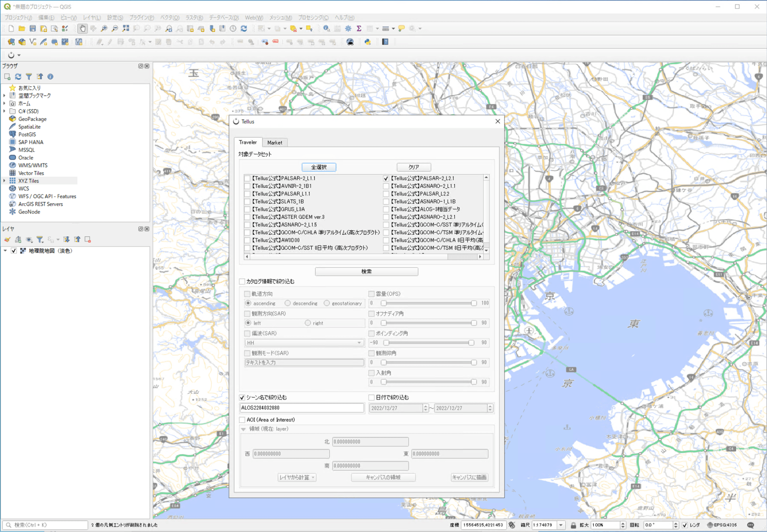Click the GeoPackage icon in Browser tree
767x532 pixels.
[13, 119]
